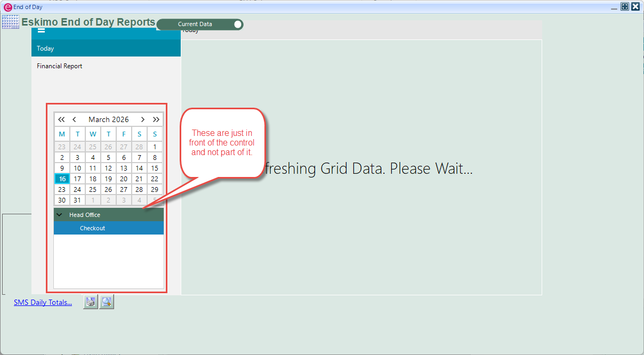The height and width of the screenshot is (355, 644).
Task: Select date 19 in the calendar
Action: point(108,179)
